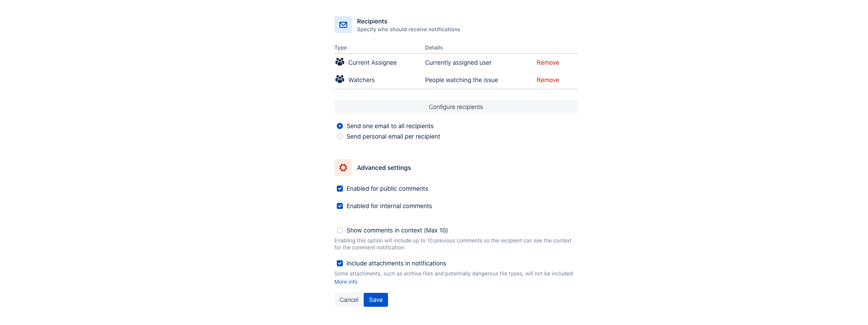Image resolution: width=868 pixels, height=325 pixels.
Task: Remove the Current Assignee recipient
Action: pos(548,63)
